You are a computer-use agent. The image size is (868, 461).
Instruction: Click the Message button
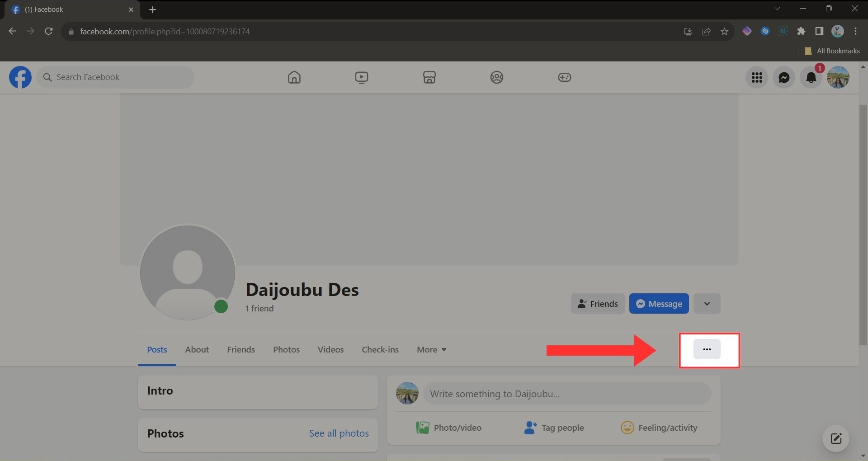tap(659, 304)
